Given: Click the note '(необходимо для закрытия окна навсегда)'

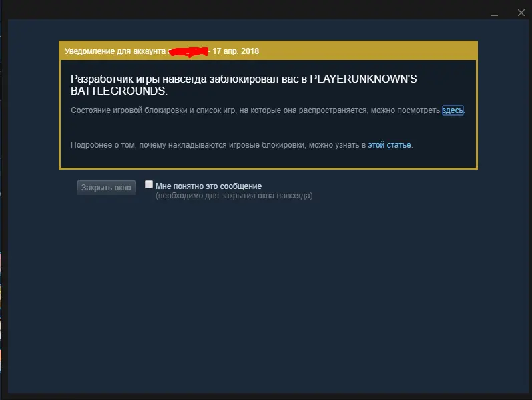Looking at the screenshot, I should (234, 196).
